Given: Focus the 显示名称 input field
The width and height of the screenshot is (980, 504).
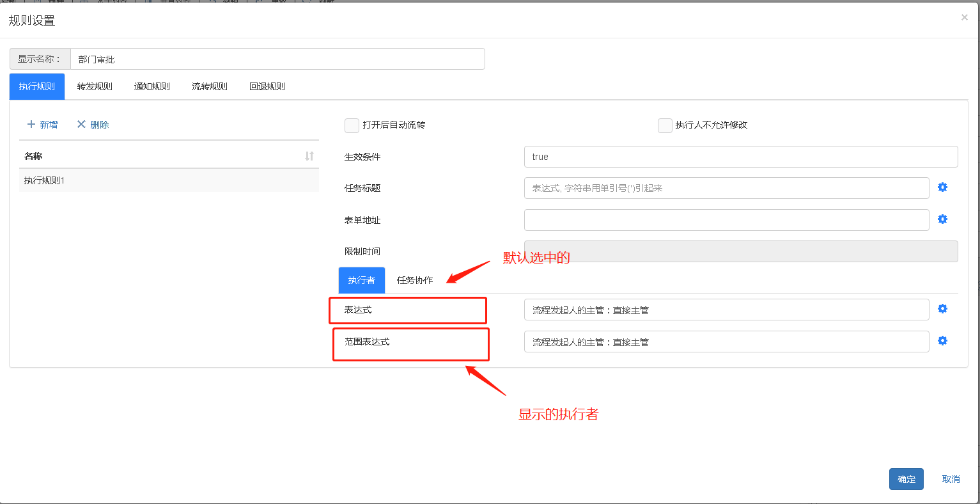Looking at the screenshot, I should (x=277, y=59).
